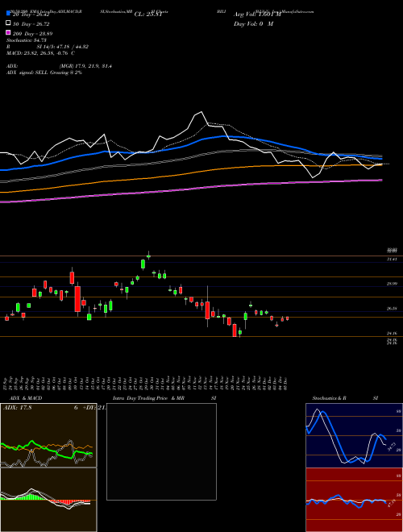This screenshot has width=403, height=532.
Task: Click the peak of the white price line
Action: 201,111
